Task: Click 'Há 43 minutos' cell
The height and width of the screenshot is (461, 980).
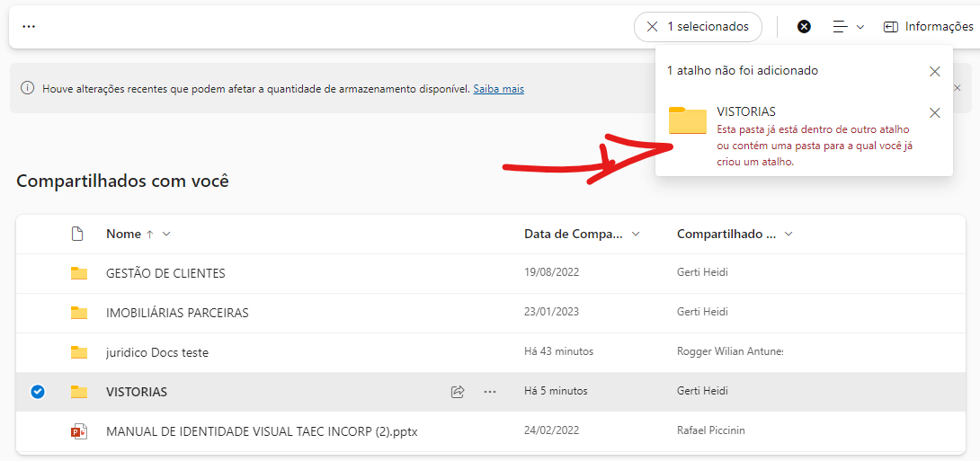Action: 558,351
